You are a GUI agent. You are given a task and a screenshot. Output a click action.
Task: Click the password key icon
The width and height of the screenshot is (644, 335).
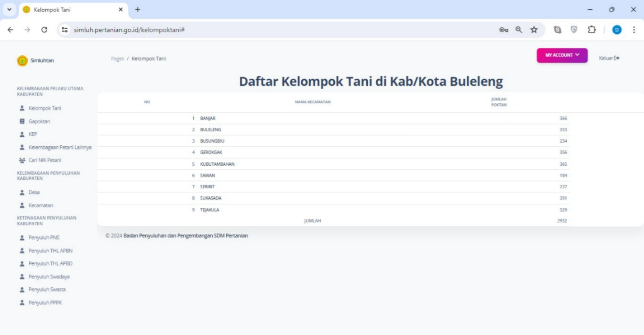pos(504,30)
